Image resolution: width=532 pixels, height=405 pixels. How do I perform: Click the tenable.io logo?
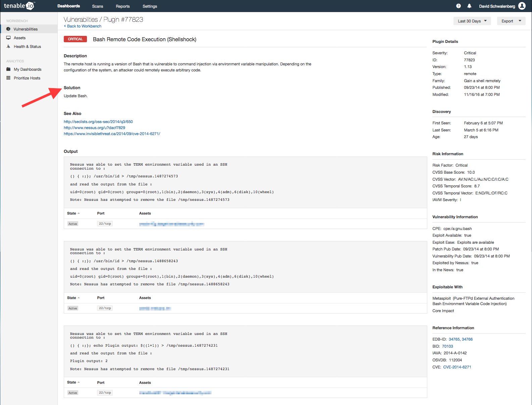point(19,6)
